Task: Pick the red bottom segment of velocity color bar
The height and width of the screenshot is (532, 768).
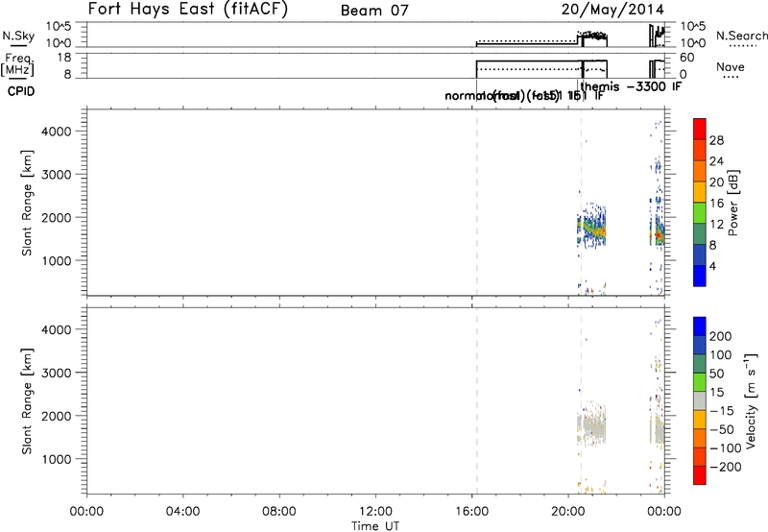Action: point(700,475)
